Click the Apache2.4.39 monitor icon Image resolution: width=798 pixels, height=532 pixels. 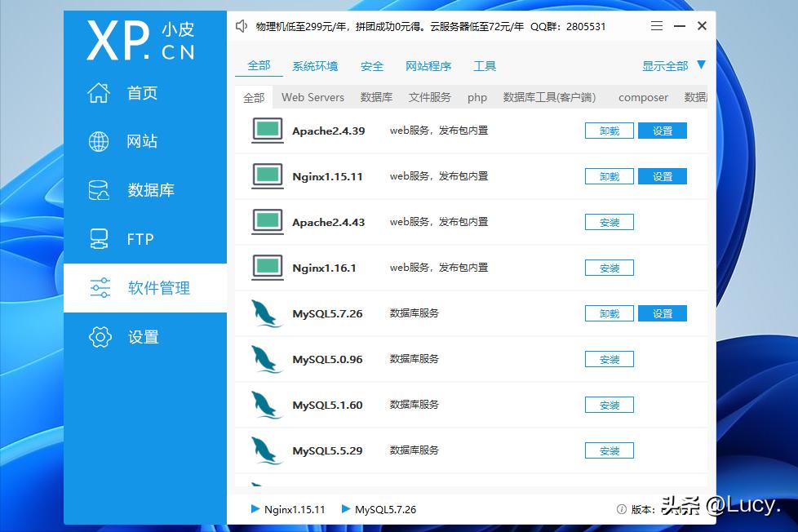[268, 131]
